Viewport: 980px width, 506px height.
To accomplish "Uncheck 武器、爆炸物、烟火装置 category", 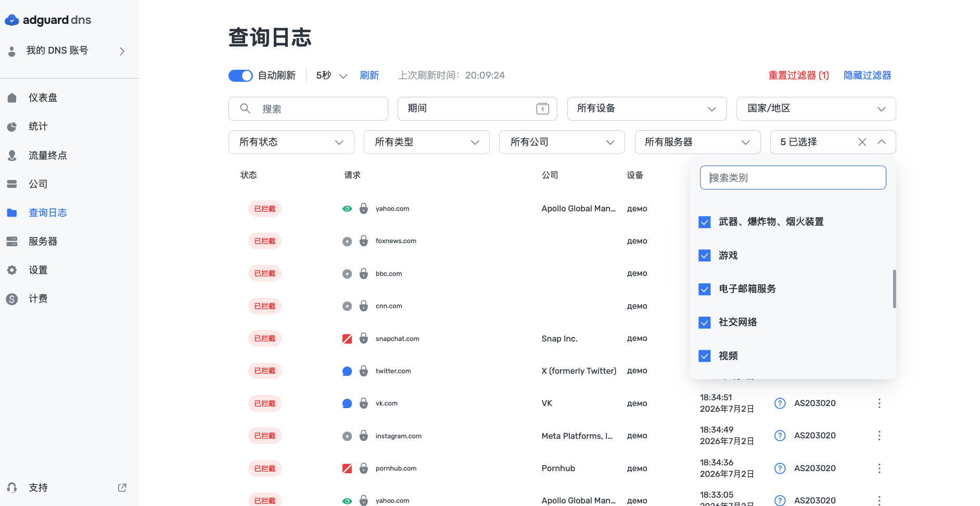I will (x=705, y=222).
